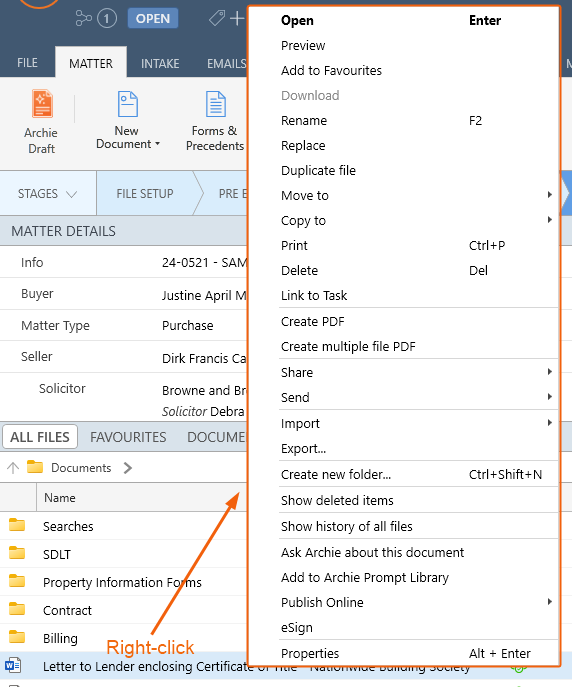Click the plus icon beside the tag
Image resolution: width=572 pixels, height=687 pixels.
[x=237, y=18]
